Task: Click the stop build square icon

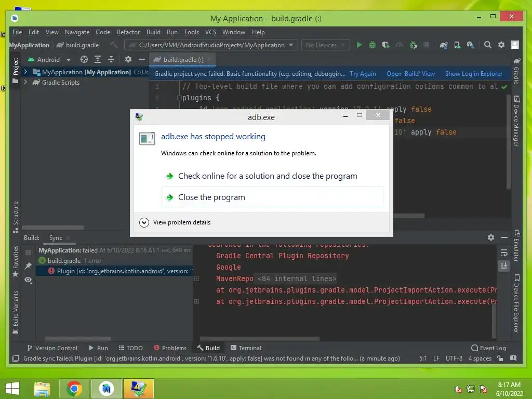Action: 28,252
